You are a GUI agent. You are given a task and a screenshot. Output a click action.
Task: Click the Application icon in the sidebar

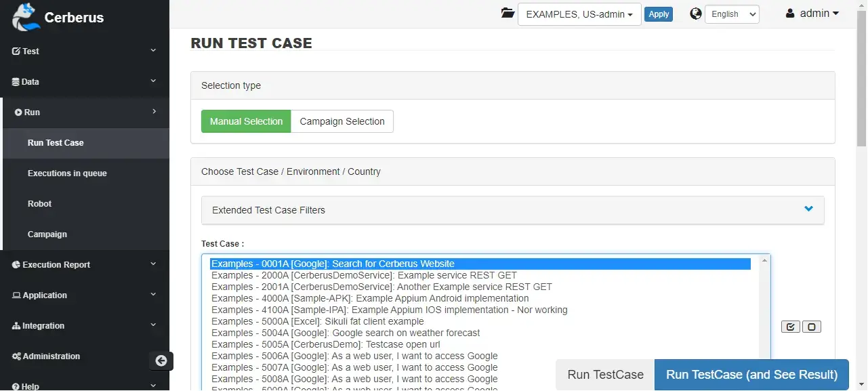click(18, 295)
